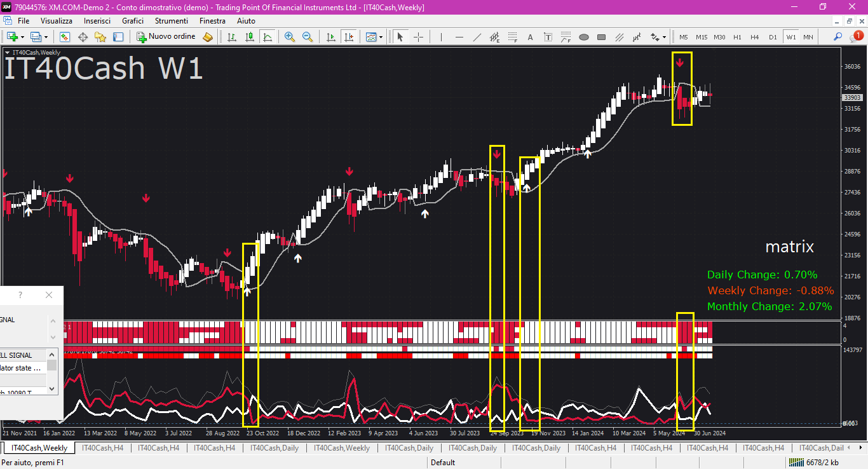Open MetaEditor with the yellow book icon
Image resolution: width=868 pixels, height=469 pixels.
(208, 37)
